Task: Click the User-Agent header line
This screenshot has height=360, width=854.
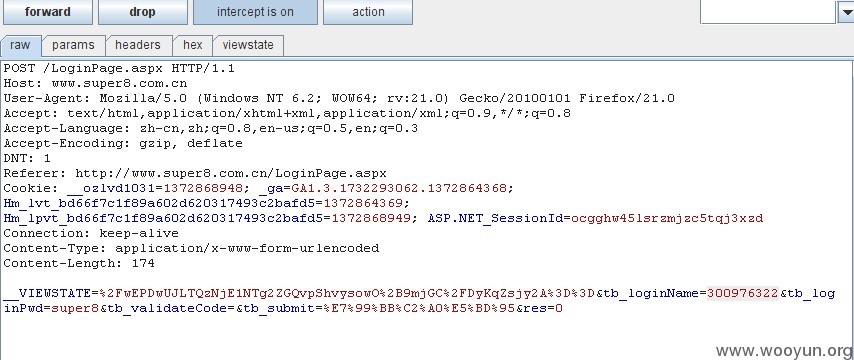Action: 339,99
